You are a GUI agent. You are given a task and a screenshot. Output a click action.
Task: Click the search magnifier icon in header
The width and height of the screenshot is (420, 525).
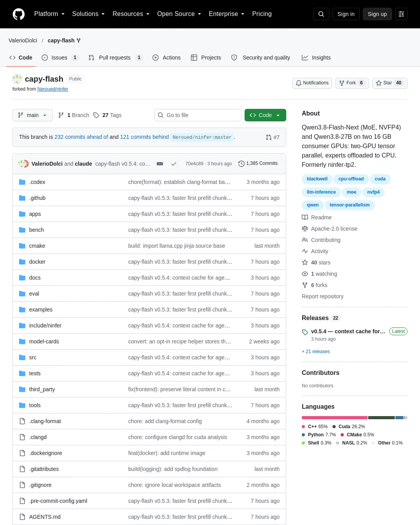click(321, 14)
